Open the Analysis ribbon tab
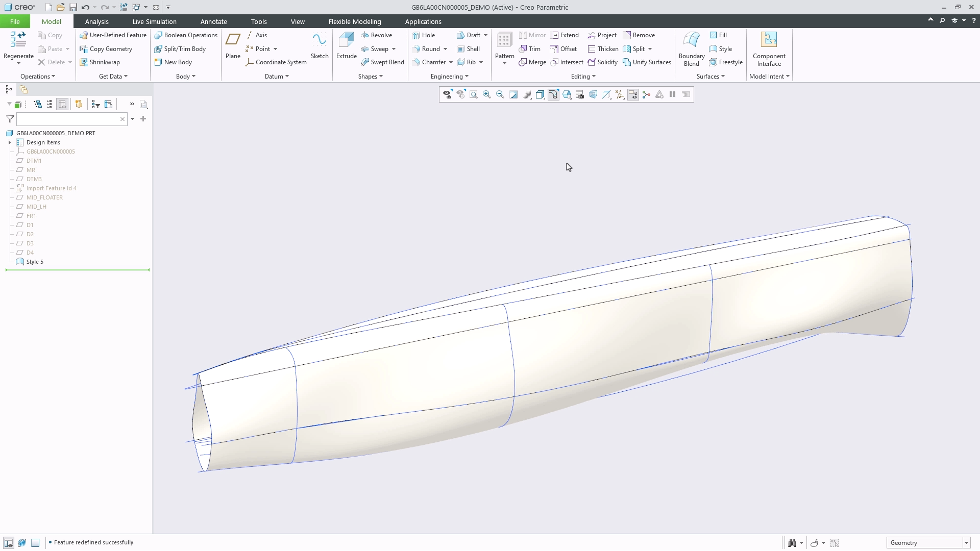The image size is (980, 551). click(96, 21)
